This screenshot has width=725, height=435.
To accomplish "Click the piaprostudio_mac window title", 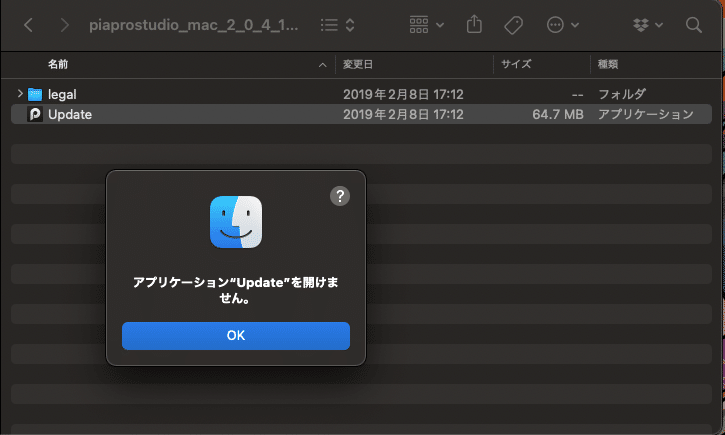I will point(193,25).
